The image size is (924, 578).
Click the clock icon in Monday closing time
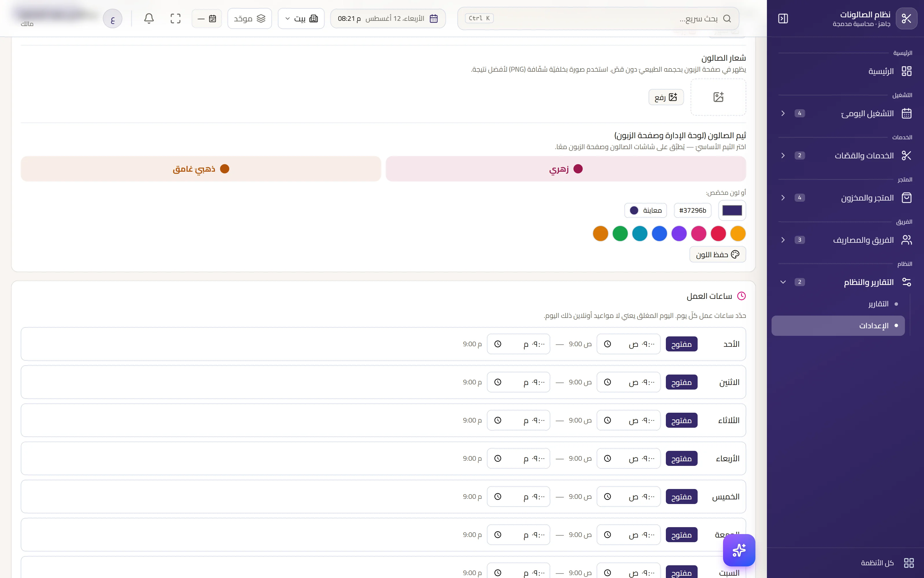click(x=498, y=382)
